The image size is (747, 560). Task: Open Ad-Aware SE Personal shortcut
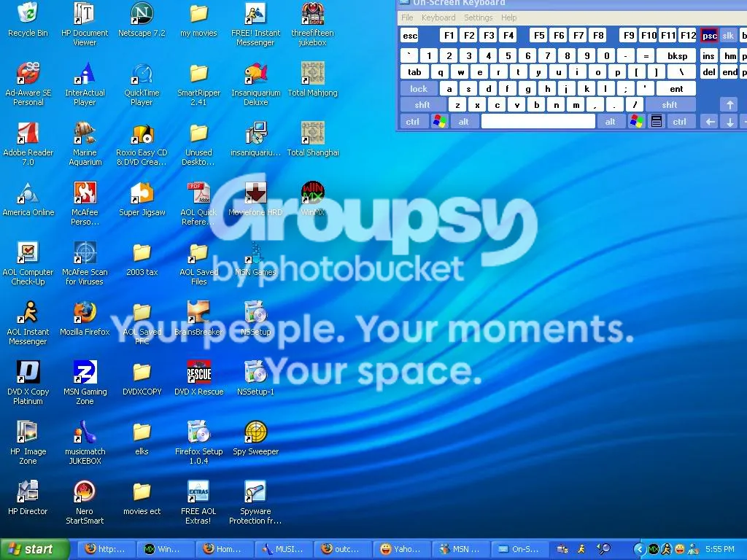28,84
